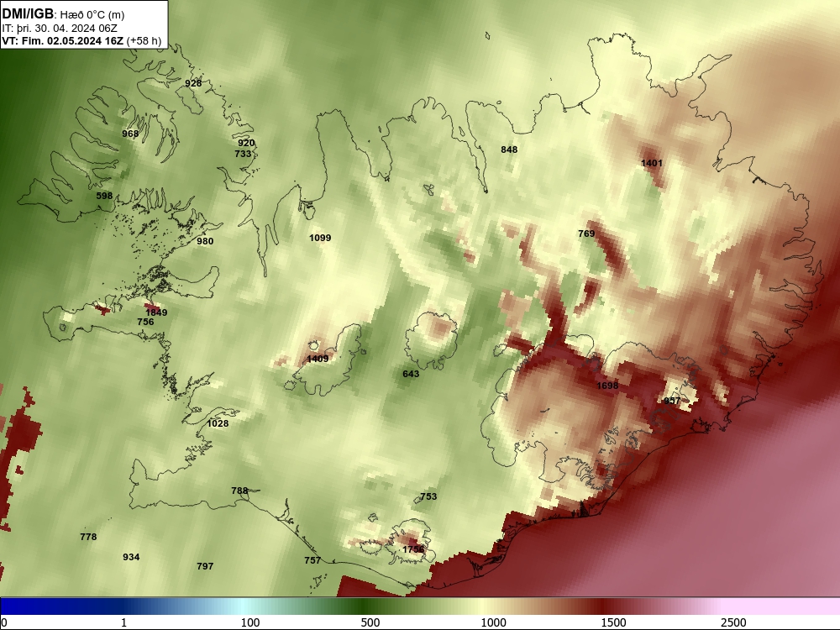
Task: Click the '753' height value on the map
Action: point(428,496)
